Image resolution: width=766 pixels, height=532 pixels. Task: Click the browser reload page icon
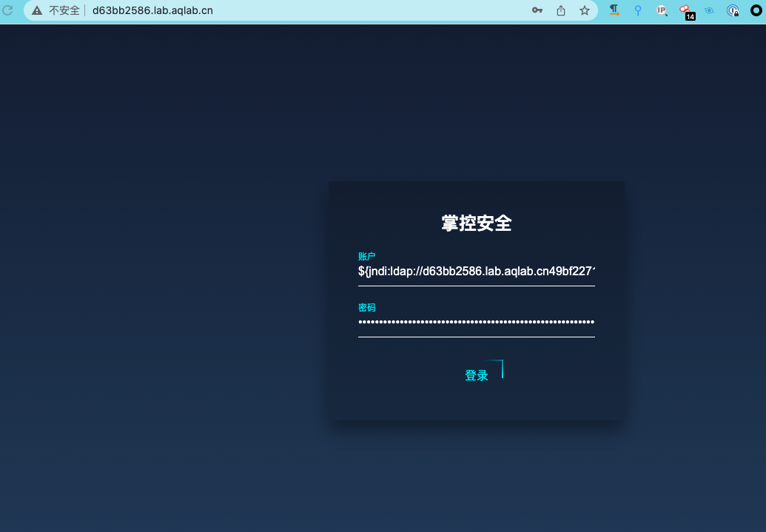coord(7,10)
